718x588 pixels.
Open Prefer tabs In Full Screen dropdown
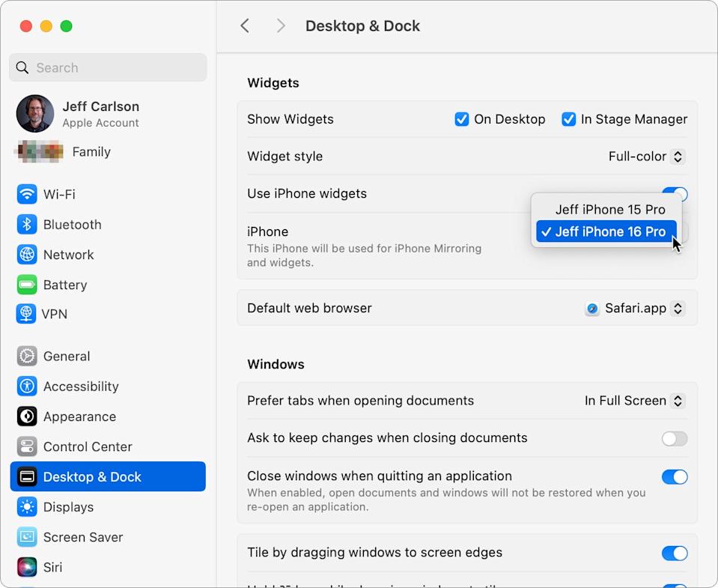tap(635, 401)
